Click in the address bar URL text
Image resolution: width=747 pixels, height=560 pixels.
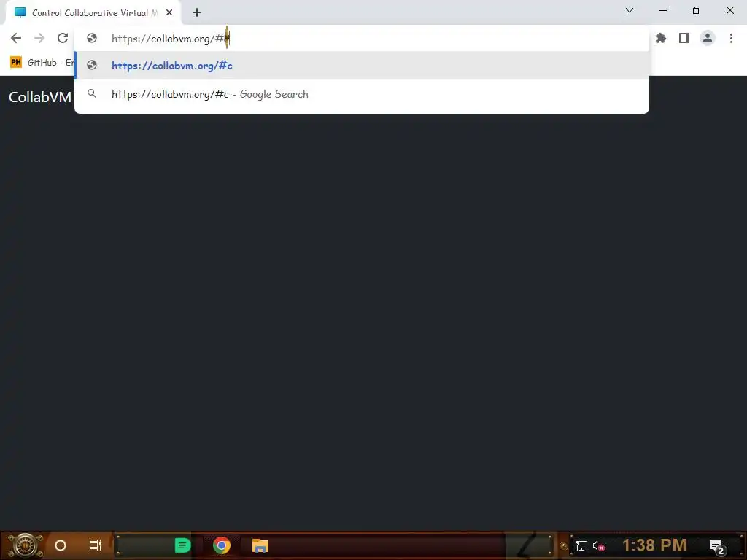point(170,39)
